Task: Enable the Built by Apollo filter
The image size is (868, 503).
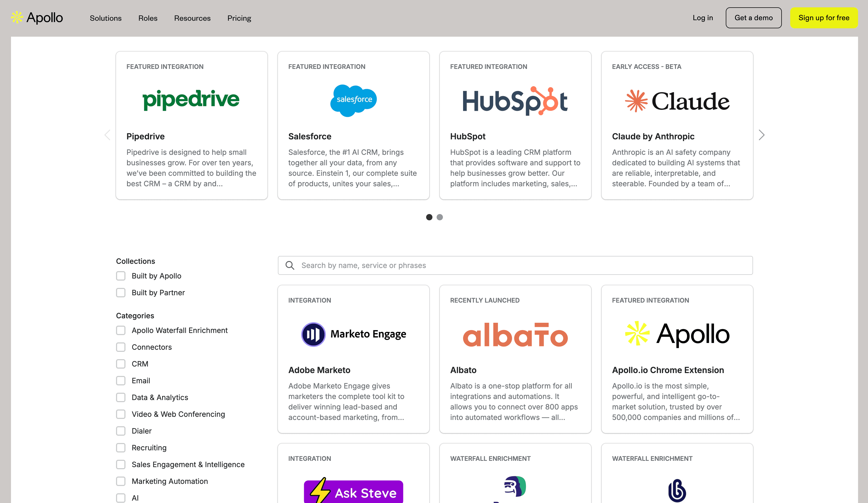Action: click(x=120, y=276)
